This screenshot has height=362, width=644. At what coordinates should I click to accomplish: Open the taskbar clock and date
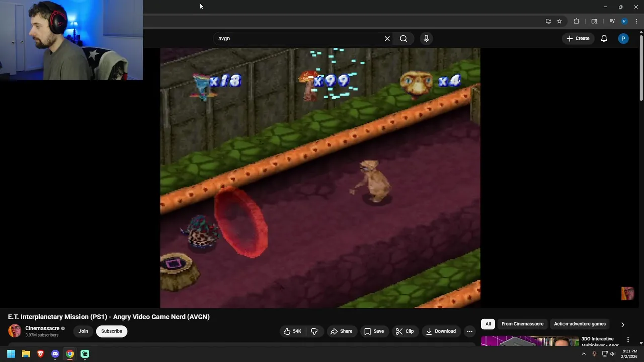(x=630, y=354)
